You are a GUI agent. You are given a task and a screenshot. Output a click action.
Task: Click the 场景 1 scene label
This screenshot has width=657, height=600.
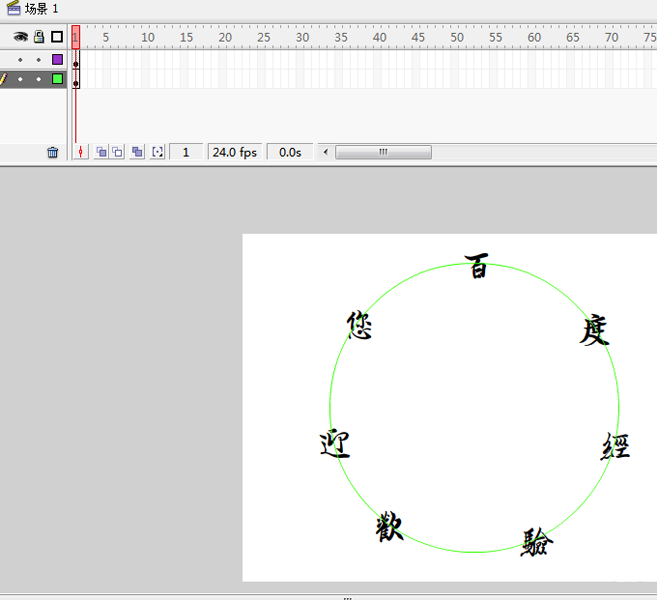coord(41,8)
